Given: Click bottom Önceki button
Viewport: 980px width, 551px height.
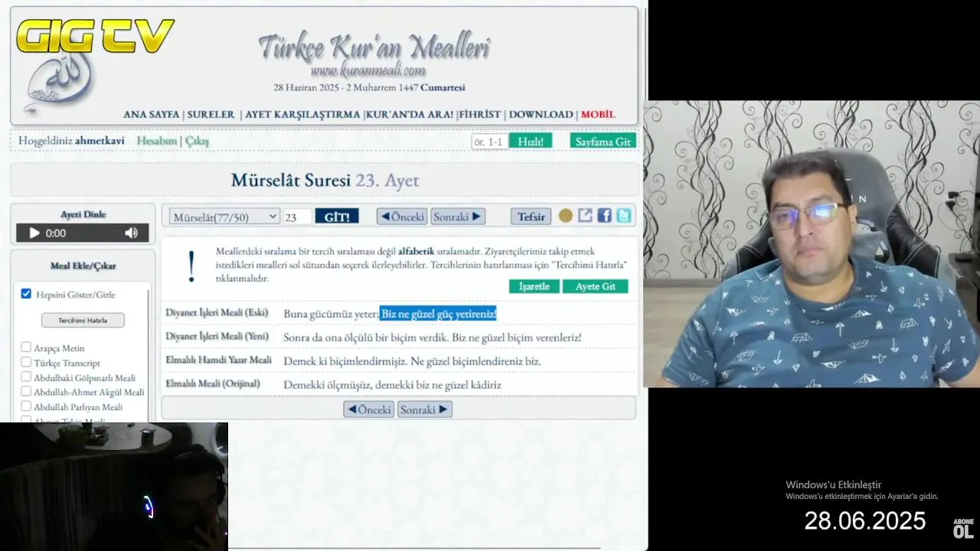Looking at the screenshot, I should click(369, 409).
